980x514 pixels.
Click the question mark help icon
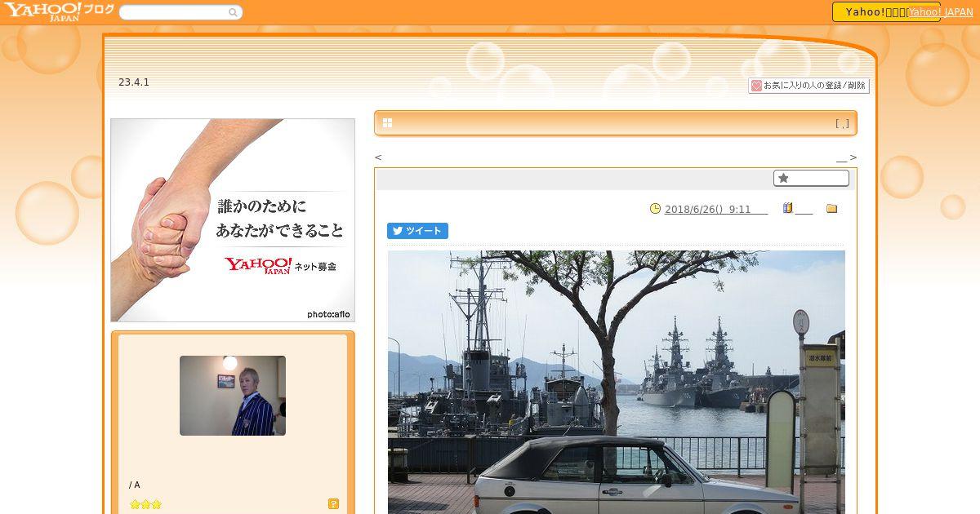point(333,504)
